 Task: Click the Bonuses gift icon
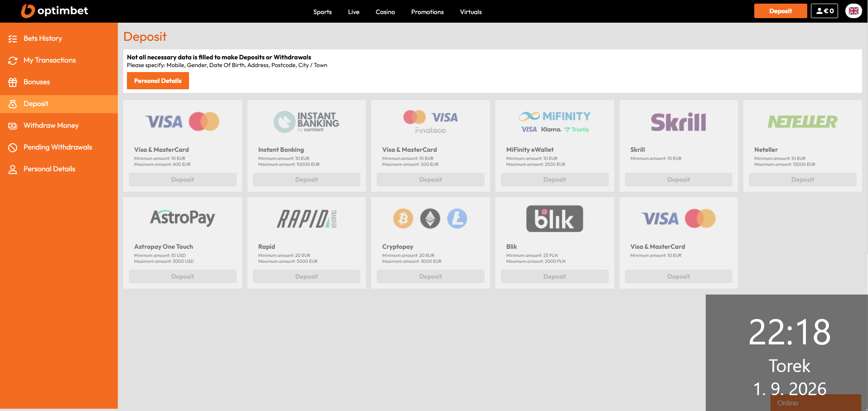(13, 82)
